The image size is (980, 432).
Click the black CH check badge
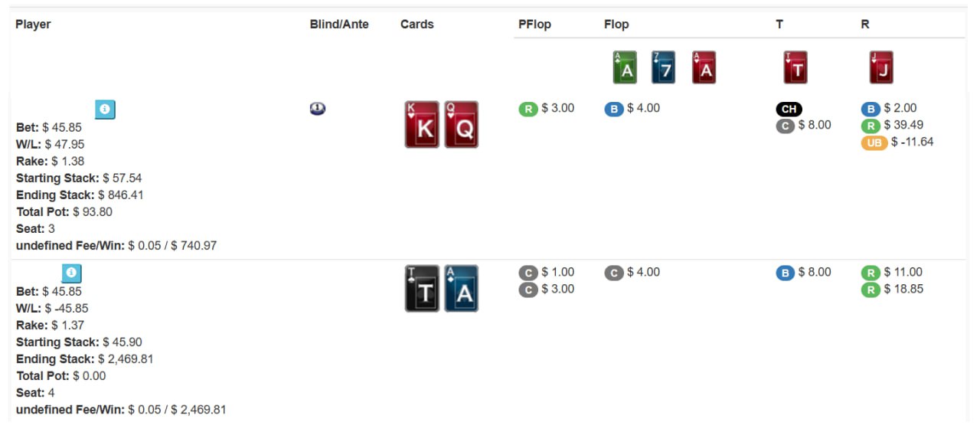pyautogui.click(x=789, y=110)
